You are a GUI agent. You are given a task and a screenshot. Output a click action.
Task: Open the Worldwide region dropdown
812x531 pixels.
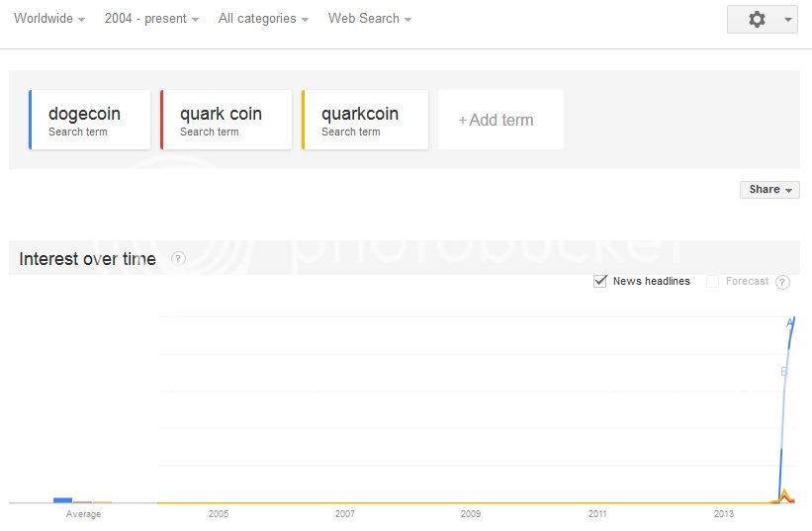pos(49,19)
